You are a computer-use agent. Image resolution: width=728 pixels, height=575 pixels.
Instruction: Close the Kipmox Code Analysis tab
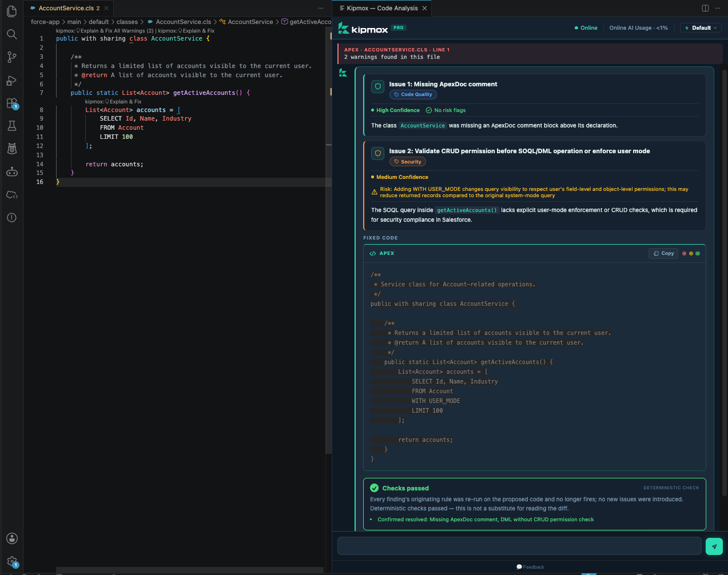click(424, 8)
